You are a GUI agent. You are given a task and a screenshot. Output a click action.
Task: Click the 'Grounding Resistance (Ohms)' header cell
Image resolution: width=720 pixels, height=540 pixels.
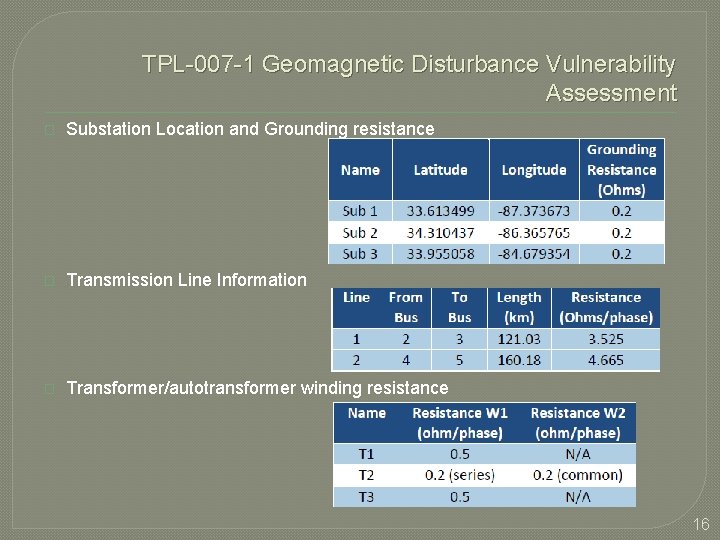(622, 169)
